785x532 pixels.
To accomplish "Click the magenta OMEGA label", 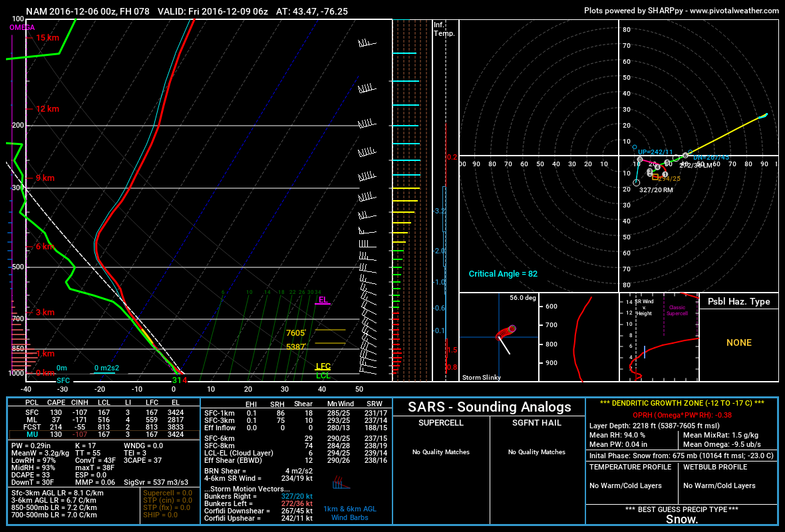I will (x=22, y=27).
